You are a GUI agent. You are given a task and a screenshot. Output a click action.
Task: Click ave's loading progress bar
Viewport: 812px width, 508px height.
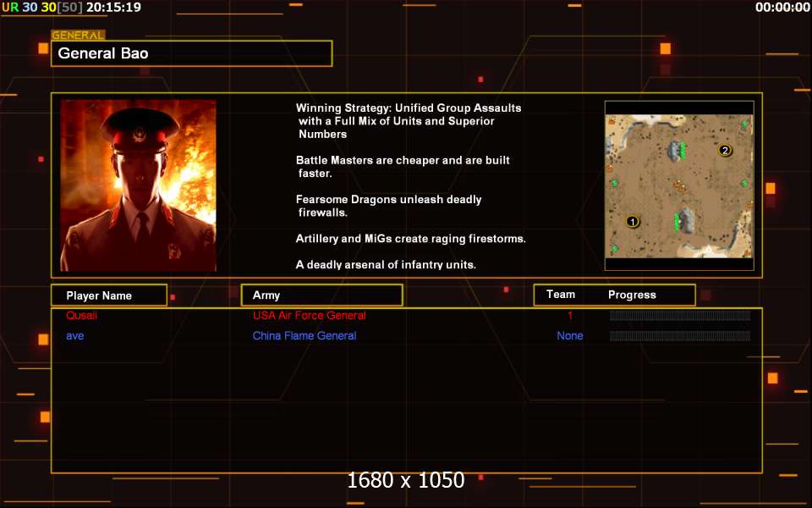(x=679, y=336)
